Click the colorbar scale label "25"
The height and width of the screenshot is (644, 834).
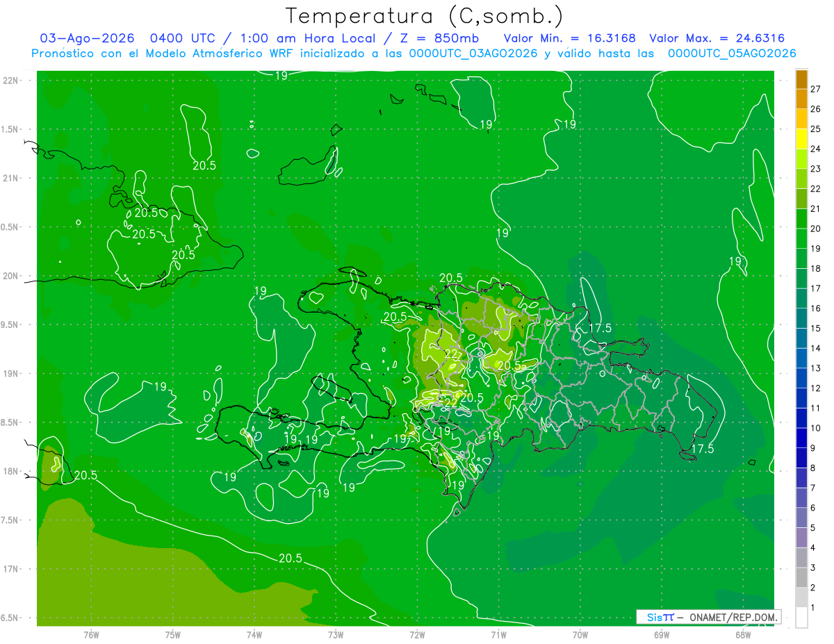pyautogui.click(x=815, y=129)
